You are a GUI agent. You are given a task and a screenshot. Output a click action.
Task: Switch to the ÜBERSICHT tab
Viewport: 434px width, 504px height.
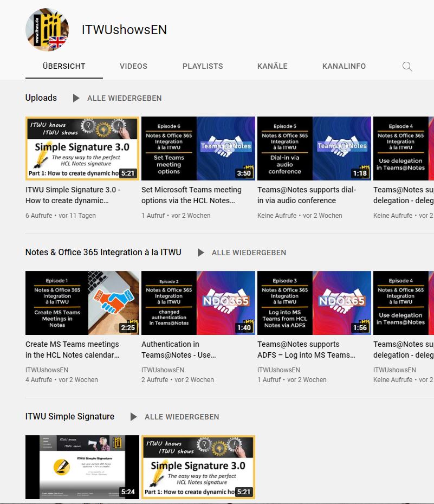pos(64,66)
